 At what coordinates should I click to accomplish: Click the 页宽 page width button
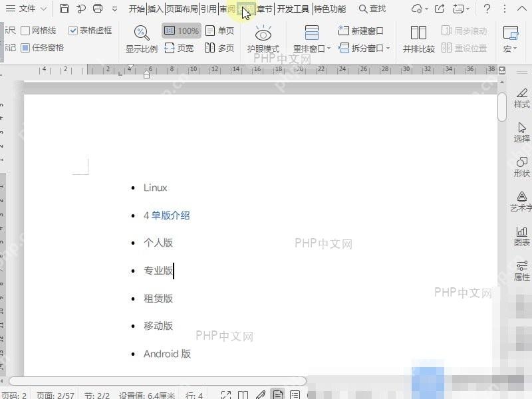pos(179,48)
